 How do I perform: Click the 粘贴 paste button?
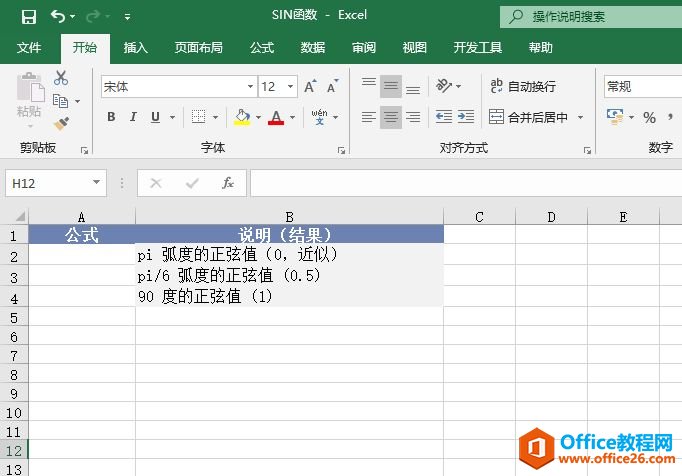(x=30, y=99)
